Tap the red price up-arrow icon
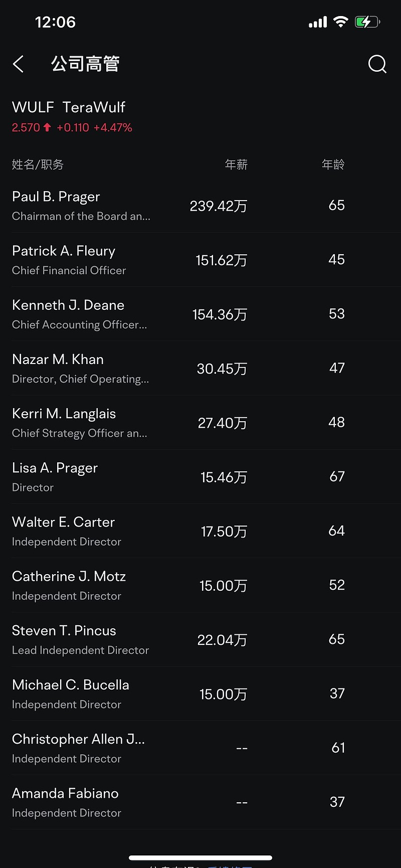 click(47, 127)
